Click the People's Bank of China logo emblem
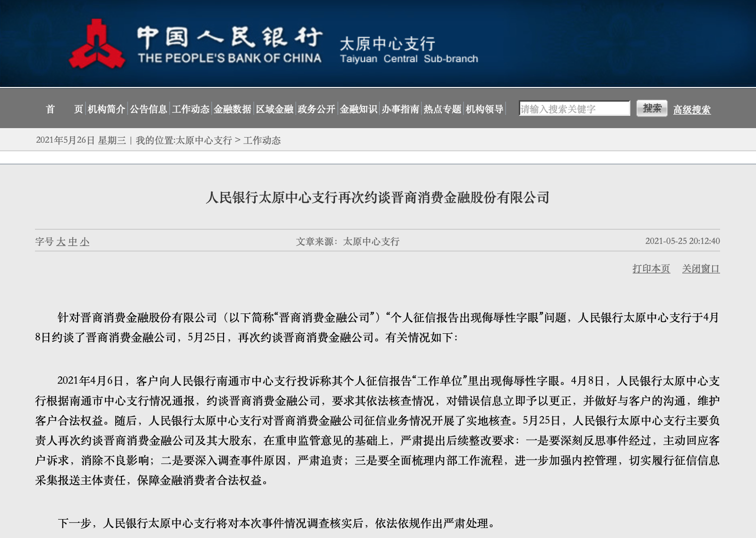 (x=97, y=44)
